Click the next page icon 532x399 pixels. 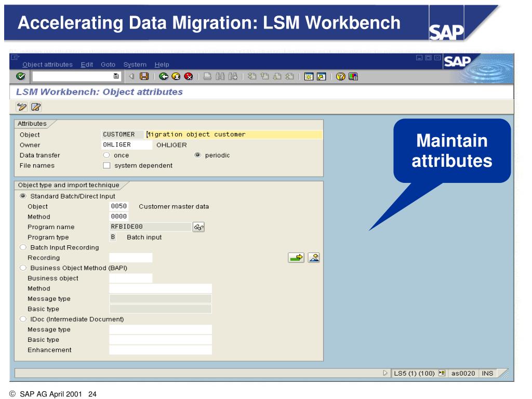[x=277, y=76]
